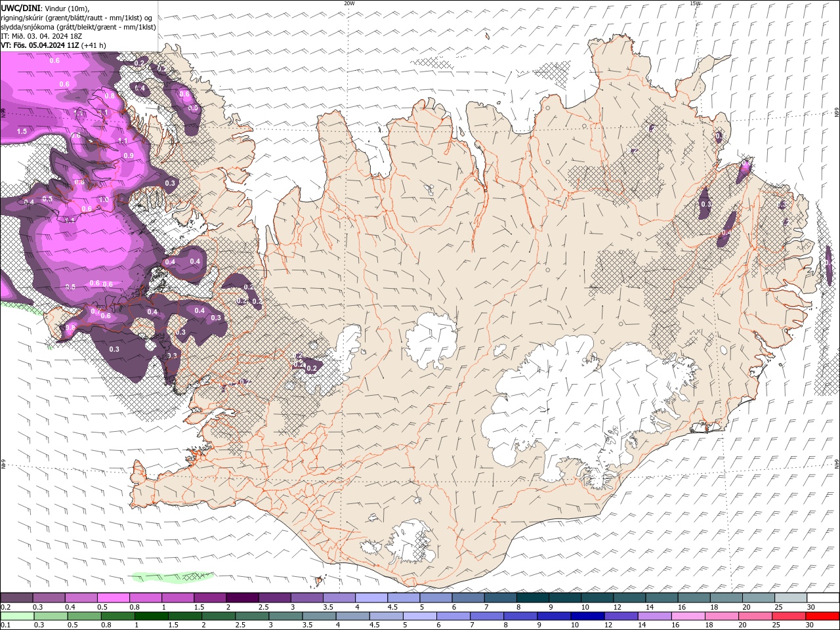Viewport: 840px width, 630px height.
Task: Select the 25–30 white swatch in upper legend
Action: tap(791, 598)
